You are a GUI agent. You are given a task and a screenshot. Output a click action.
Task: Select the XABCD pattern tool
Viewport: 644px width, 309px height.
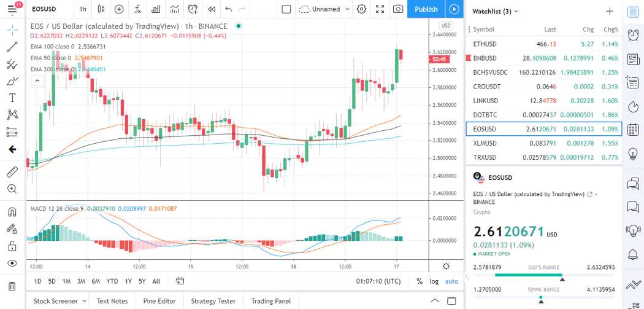pyautogui.click(x=12, y=115)
